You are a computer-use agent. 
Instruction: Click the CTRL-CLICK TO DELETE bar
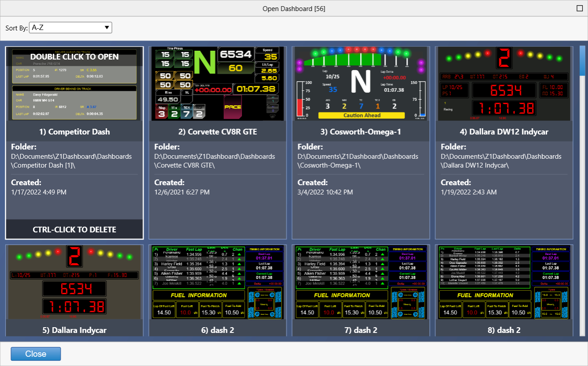tap(74, 229)
